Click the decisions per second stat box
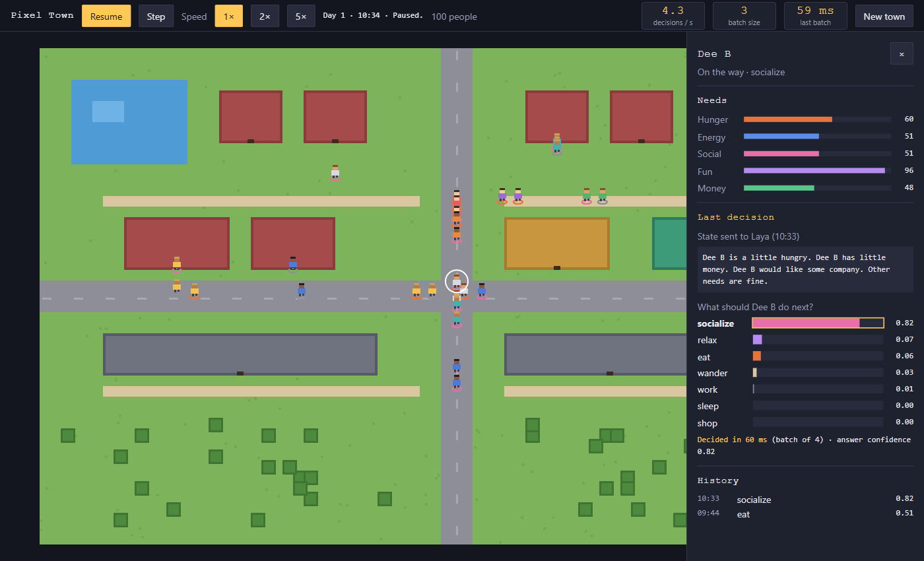Screen dimensions: 924x561 tap(673, 16)
